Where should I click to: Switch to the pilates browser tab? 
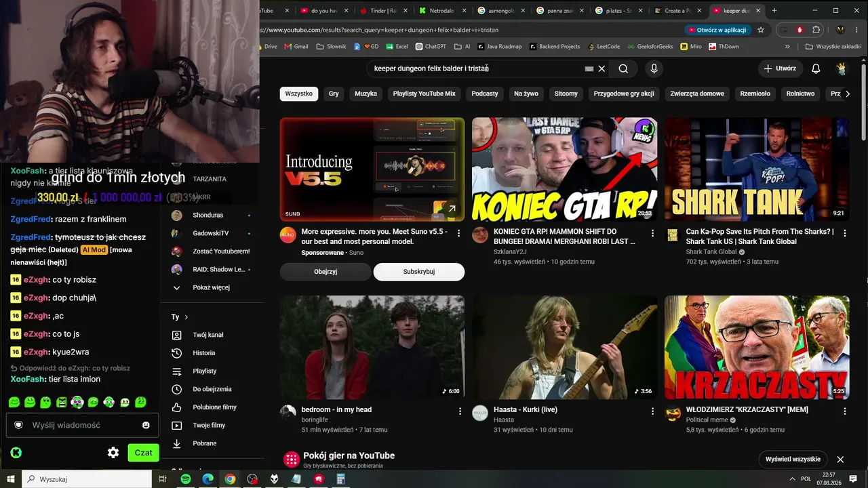pos(616,11)
